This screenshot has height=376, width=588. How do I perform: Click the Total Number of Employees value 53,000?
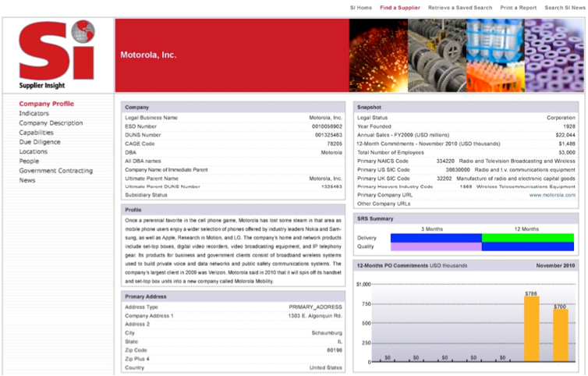pyautogui.click(x=567, y=153)
